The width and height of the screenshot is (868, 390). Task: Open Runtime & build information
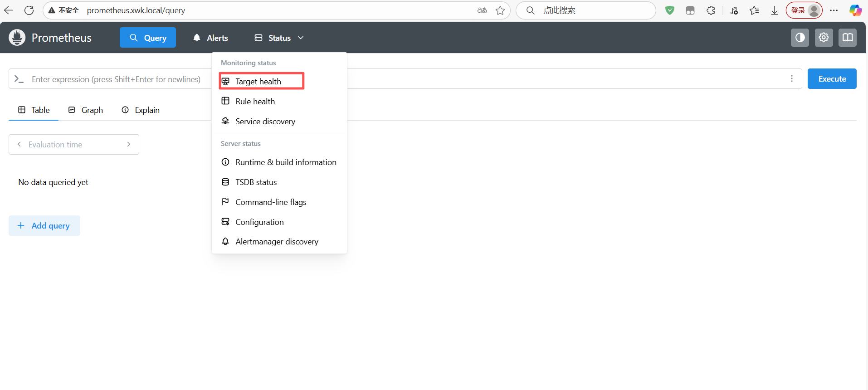click(279, 162)
